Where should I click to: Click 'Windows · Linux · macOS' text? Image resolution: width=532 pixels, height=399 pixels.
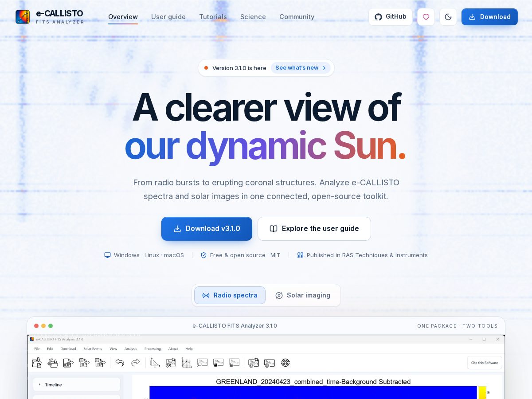tap(149, 255)
